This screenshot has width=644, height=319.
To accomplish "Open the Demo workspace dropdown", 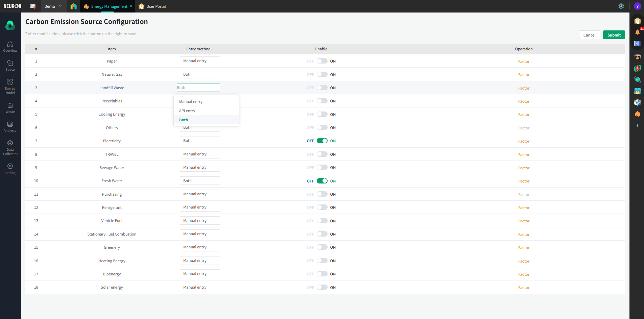I will [53, 6].
